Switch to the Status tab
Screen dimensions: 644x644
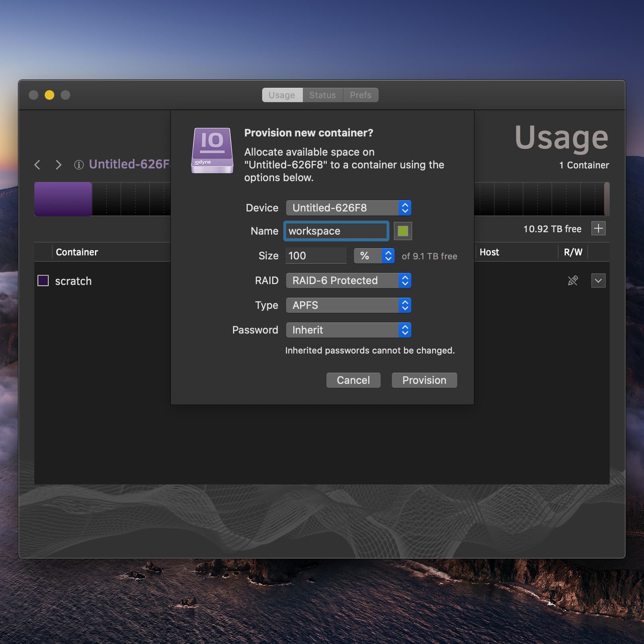[322, 95]
